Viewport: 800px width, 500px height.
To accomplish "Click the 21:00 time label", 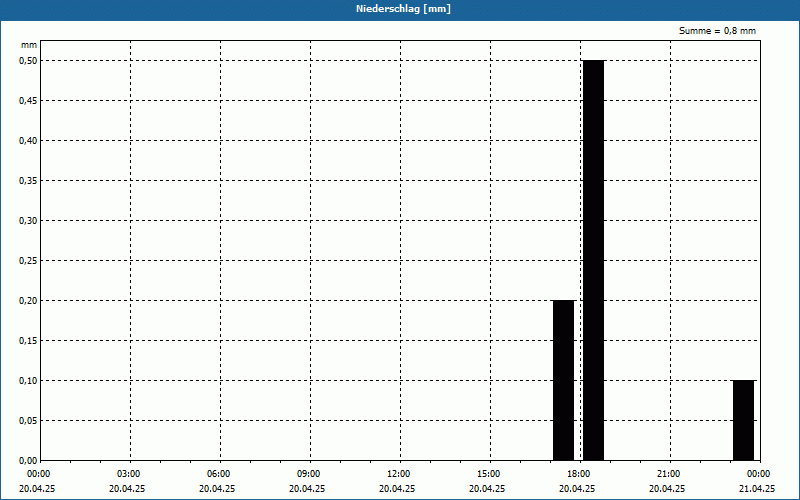I will click(x=668, y=474).
